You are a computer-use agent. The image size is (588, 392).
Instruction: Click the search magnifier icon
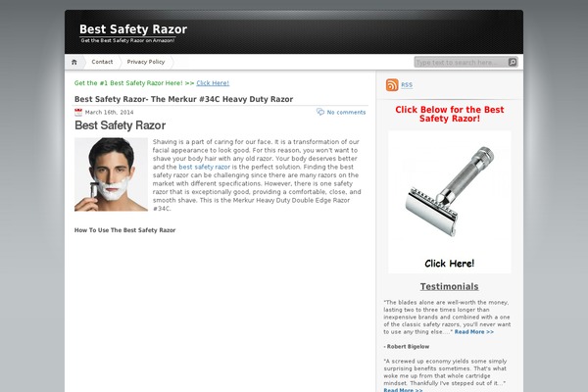tap(513, 63)
